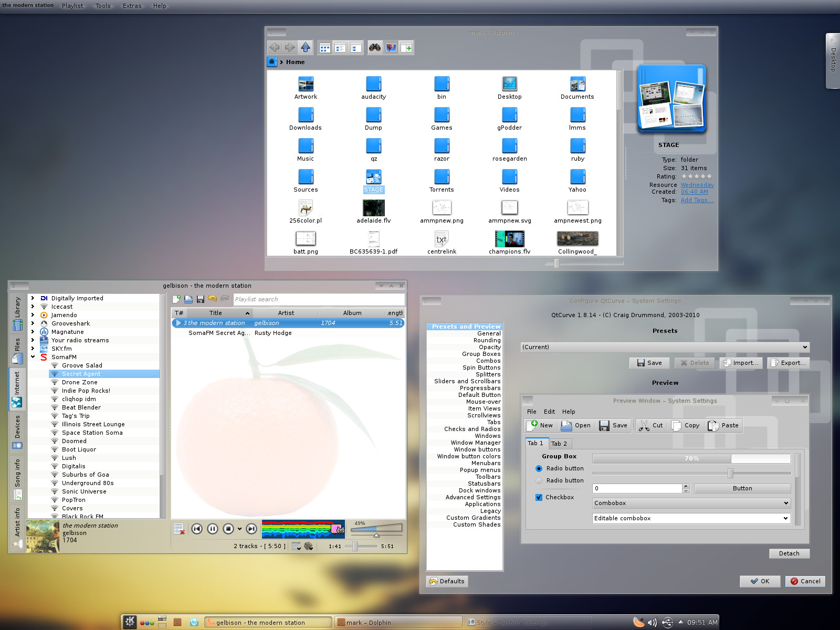Screen dimensions: 840x630
Task: Click the Detach button
Action: pos(789,553)
